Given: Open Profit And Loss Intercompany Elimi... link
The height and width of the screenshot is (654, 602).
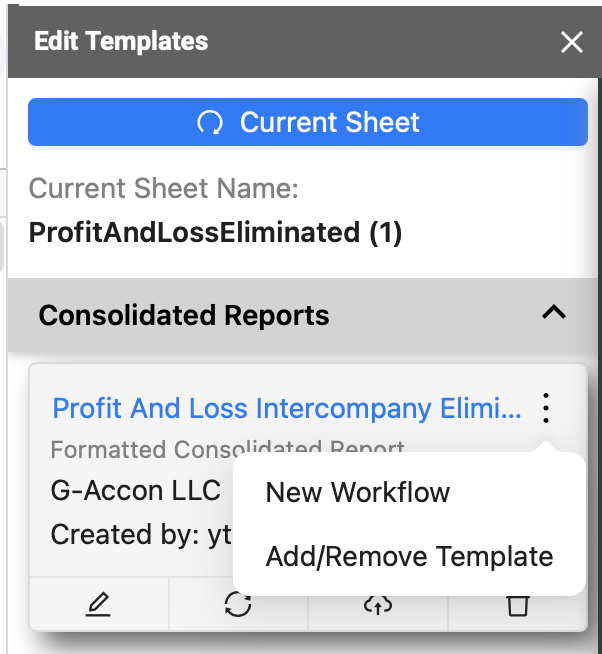Looking at the screenshot, I should pyautogui.click(x=287, y=408).
